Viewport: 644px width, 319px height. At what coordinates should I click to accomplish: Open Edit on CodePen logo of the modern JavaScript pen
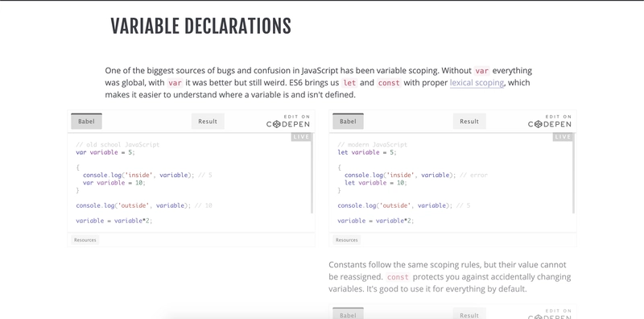(550, 122)
